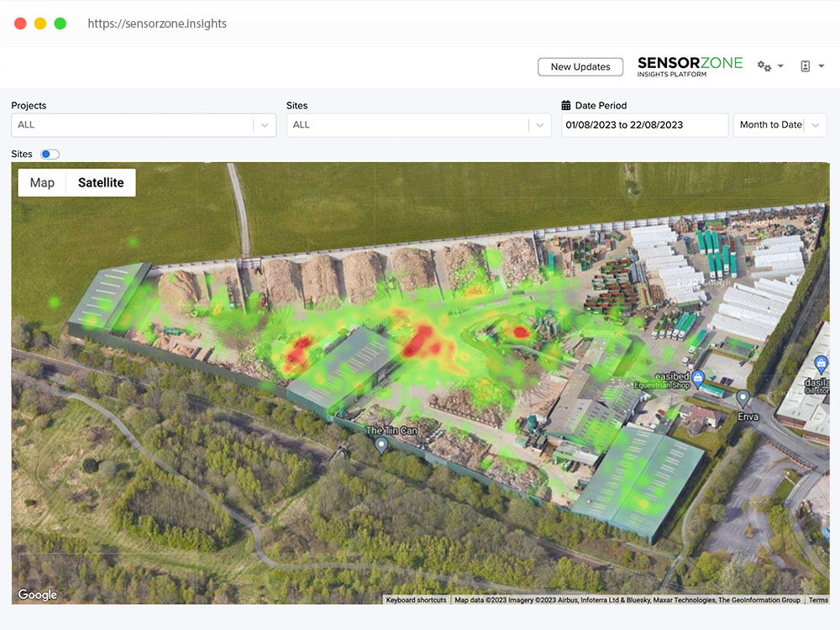Click the user profile card icon
The image size is (840, 630).
tap(807, 66)
